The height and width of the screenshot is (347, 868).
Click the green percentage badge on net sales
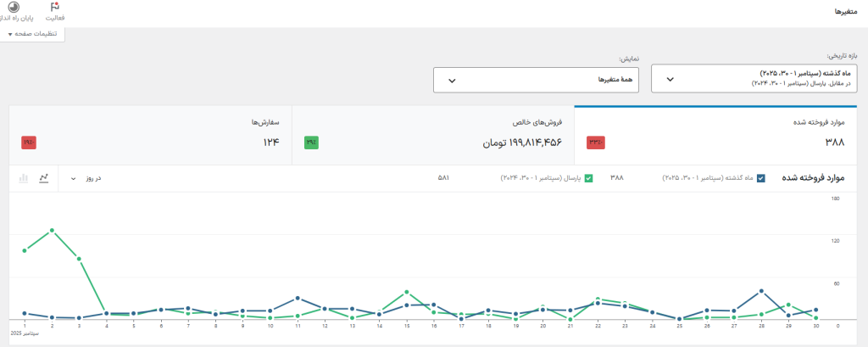311,143
